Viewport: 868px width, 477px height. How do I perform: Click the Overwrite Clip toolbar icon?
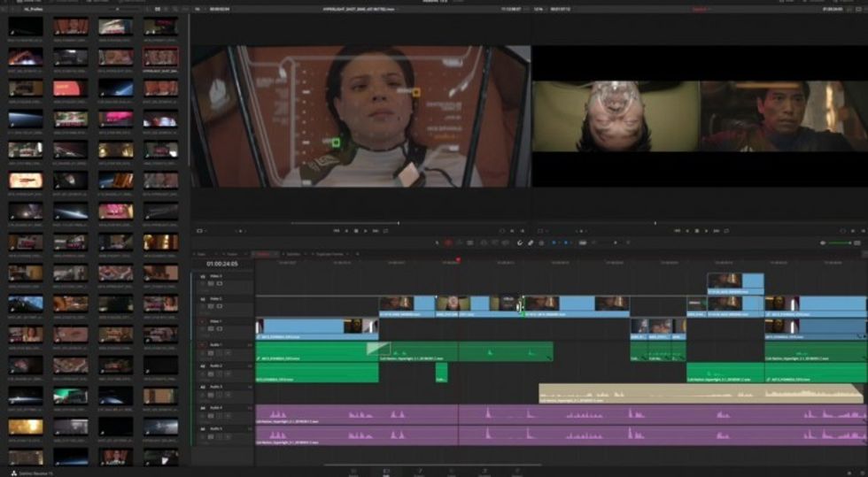(494, 243)
